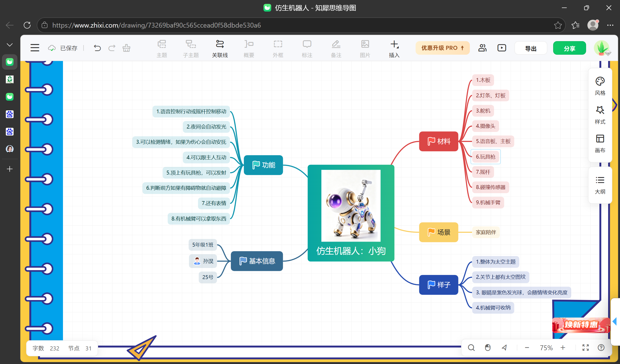Undo the last action

(x=97, y=48)
